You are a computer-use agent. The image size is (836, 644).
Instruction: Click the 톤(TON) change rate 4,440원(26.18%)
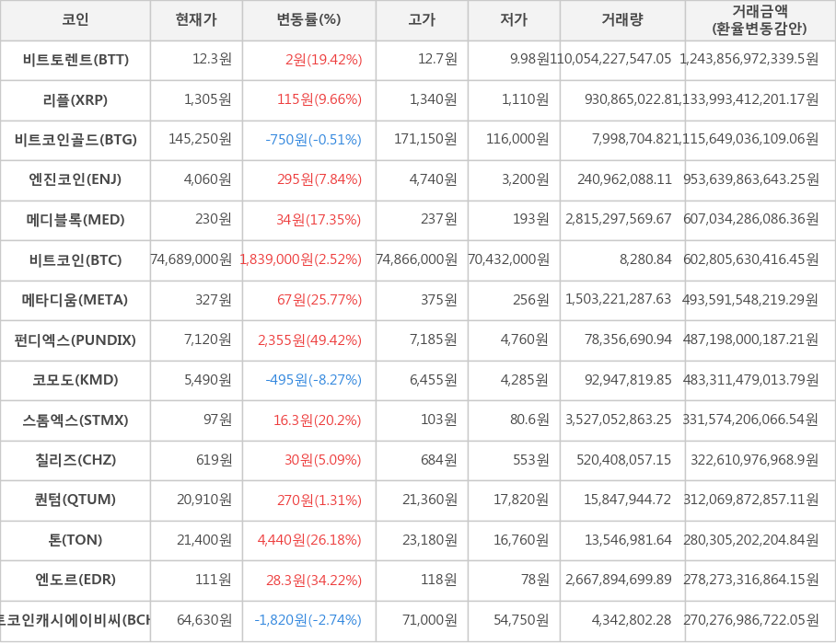pos(310,540)
